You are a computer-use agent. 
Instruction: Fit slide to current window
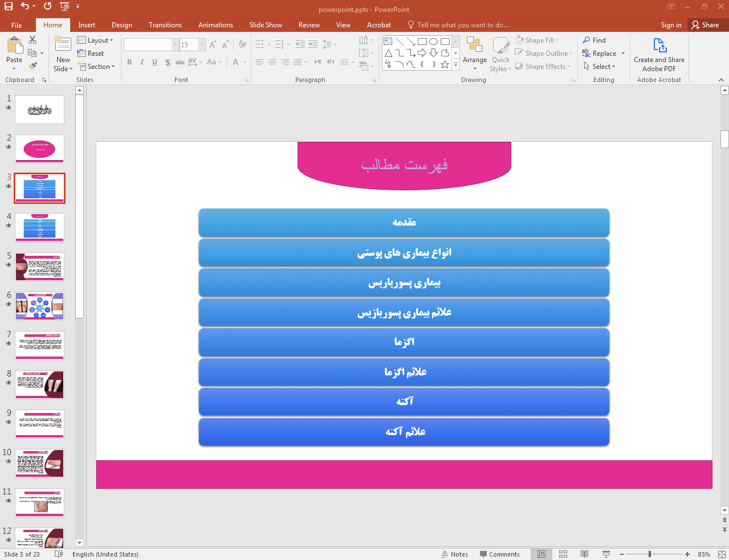tap(722, 554)
